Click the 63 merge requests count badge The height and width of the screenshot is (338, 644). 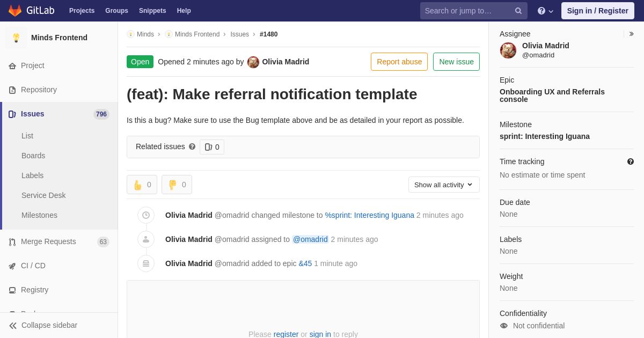pos(103,242)
